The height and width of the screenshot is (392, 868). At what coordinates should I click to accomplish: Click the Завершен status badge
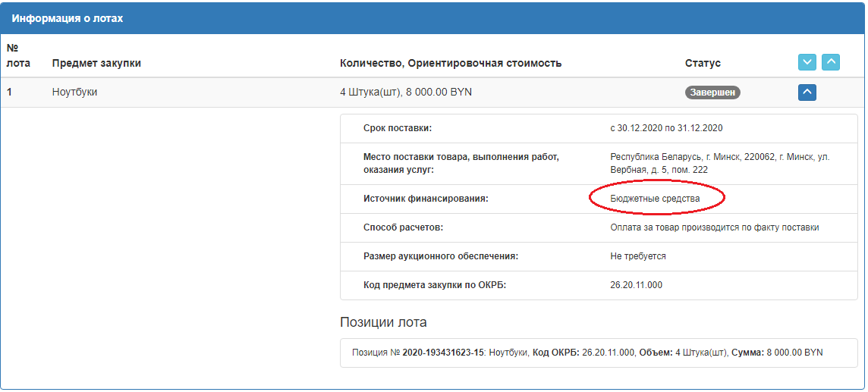pos(713,93)
